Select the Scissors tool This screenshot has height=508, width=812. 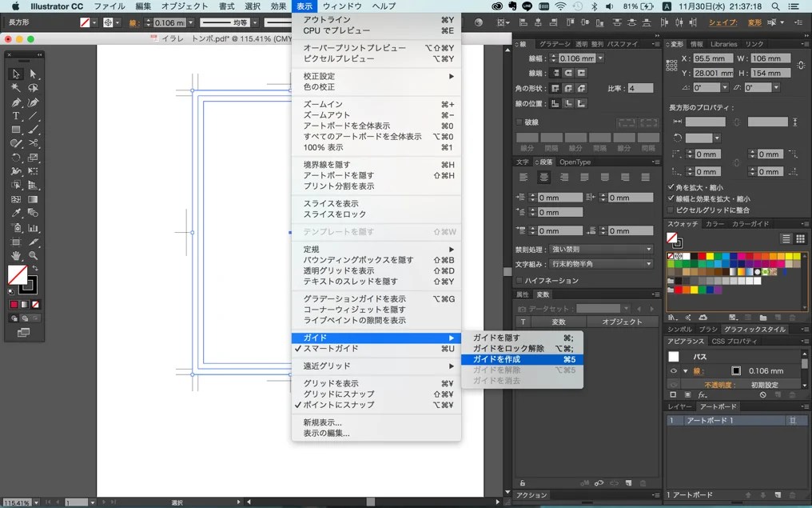tap(33, 143)
